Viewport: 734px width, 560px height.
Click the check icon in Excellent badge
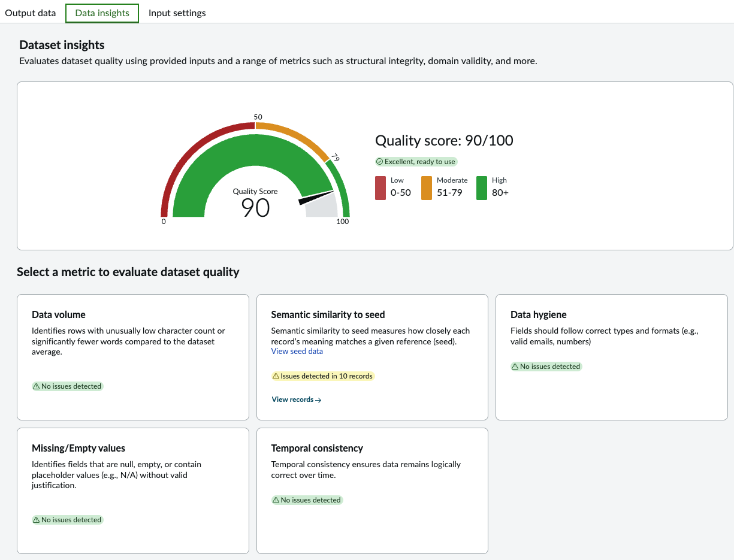click(379, 162)
